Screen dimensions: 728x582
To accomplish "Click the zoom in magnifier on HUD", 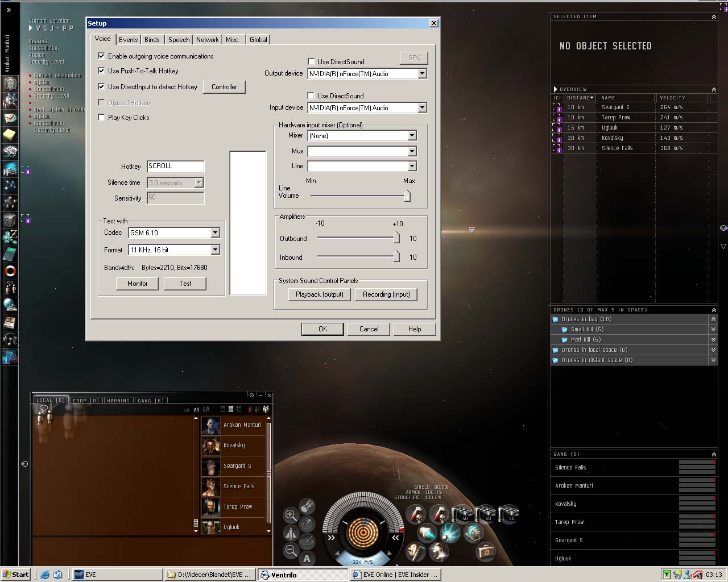I will [291, 516].
